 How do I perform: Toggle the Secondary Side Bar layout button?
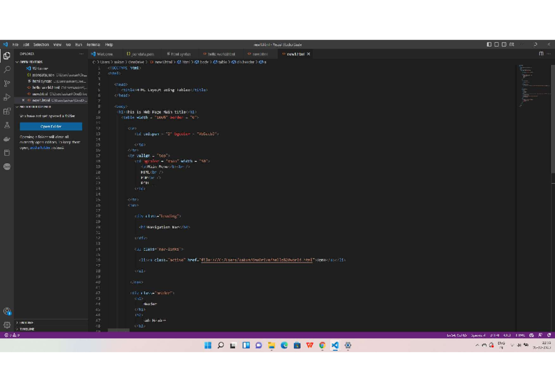pyautogui.click(x=504, y=45)
